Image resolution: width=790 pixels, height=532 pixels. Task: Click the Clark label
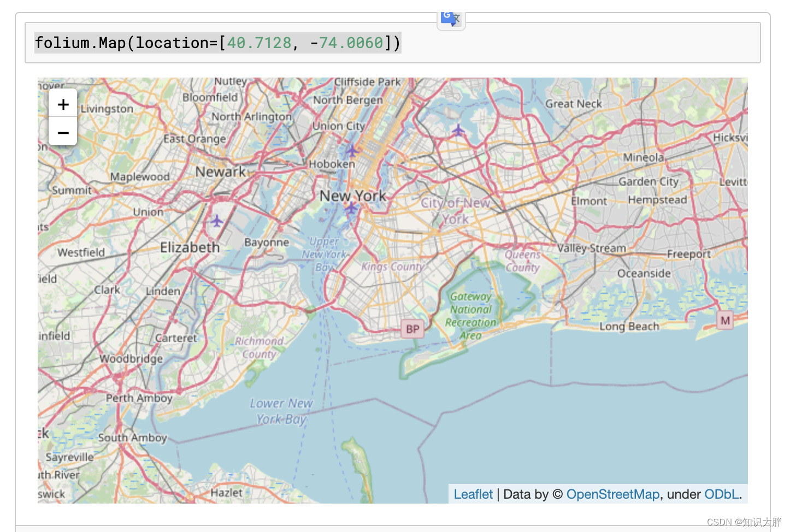pyautogui.click(x=107, y=289)
